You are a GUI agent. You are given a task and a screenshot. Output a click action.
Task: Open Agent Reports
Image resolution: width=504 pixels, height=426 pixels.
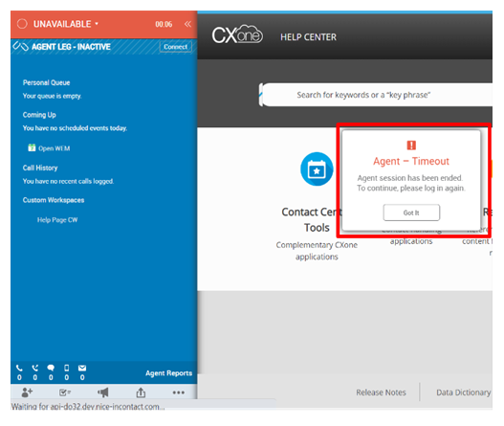pyautogui.click(x=168, y=373)
